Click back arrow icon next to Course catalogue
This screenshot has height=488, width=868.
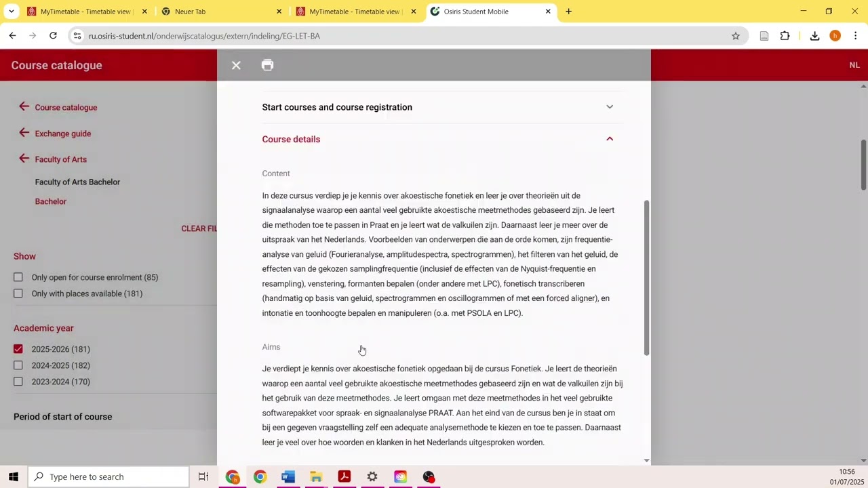coord(24,106)
